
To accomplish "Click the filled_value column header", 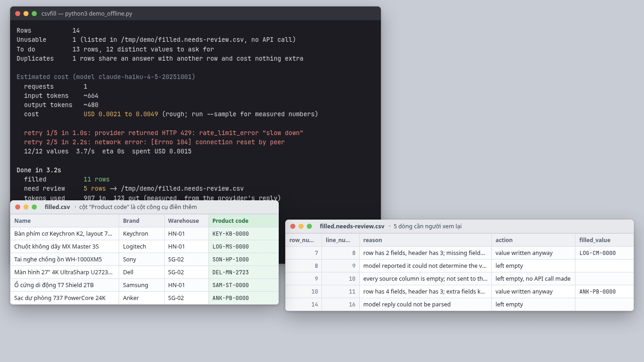I will click(604, 240).
